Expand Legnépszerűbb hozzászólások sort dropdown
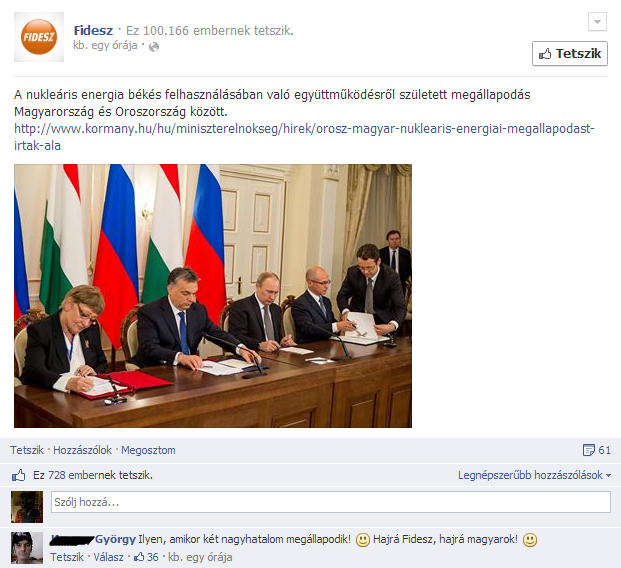 point(534,475)
